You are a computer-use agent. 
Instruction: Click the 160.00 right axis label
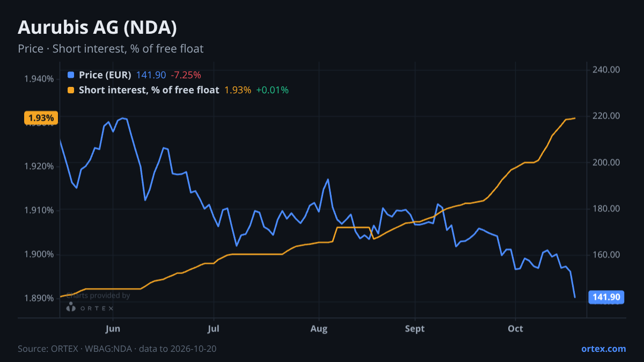[606, 255]
